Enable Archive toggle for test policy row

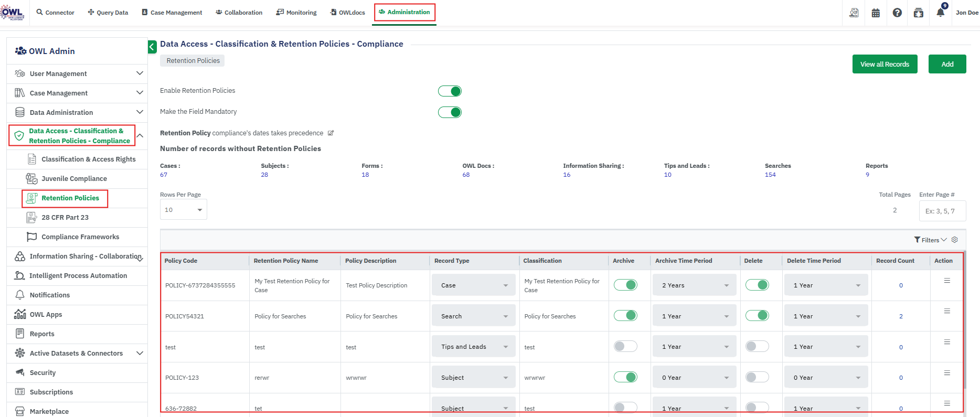coord(625,347)
